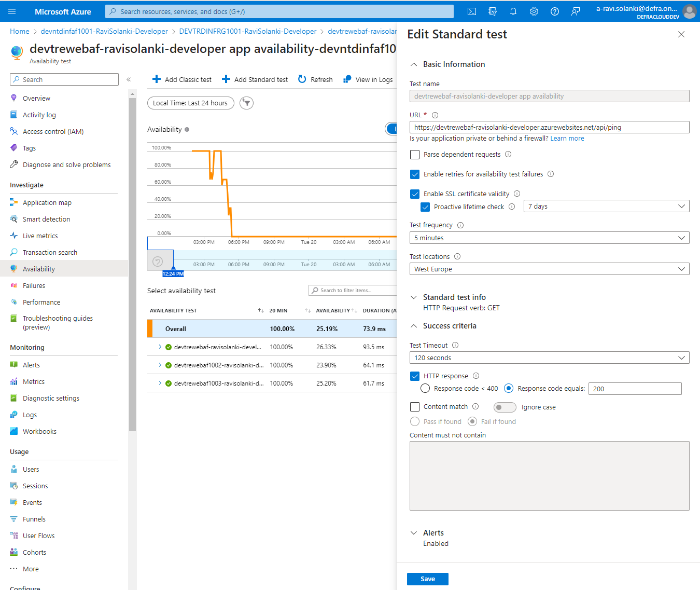Collapse the sidebar with the double chevron

[x=129, y=79]
